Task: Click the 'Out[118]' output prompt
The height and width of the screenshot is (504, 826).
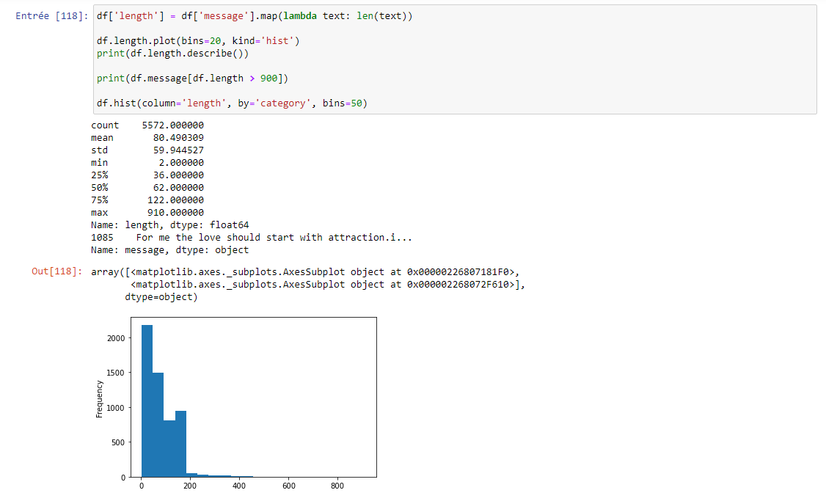Action: pos(57,272)
